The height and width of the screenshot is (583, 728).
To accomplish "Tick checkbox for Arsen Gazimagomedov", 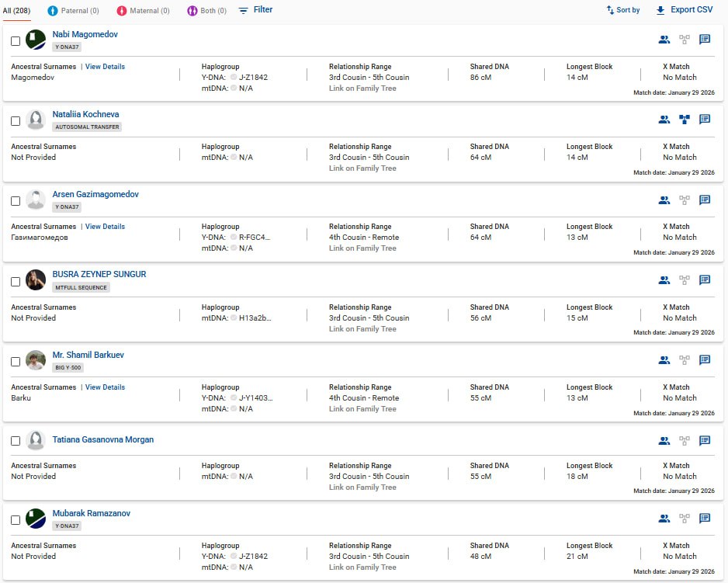I will point(16,201).
